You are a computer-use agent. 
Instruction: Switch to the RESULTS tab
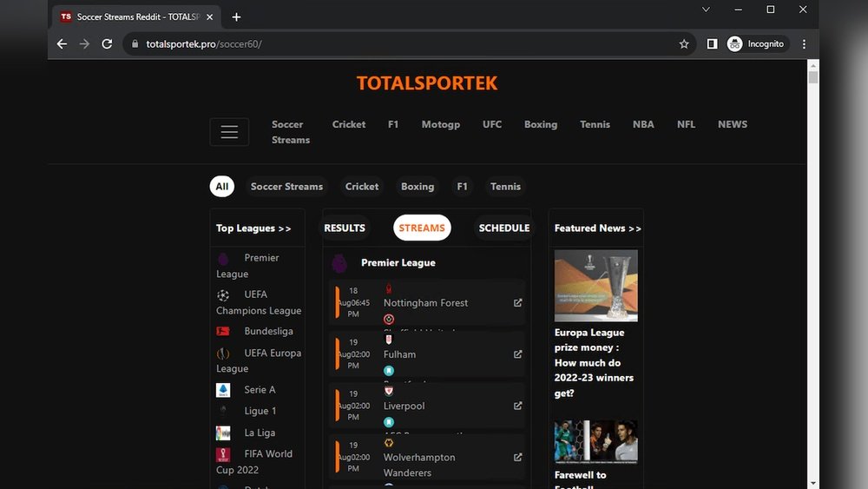(x=345, y=228)
